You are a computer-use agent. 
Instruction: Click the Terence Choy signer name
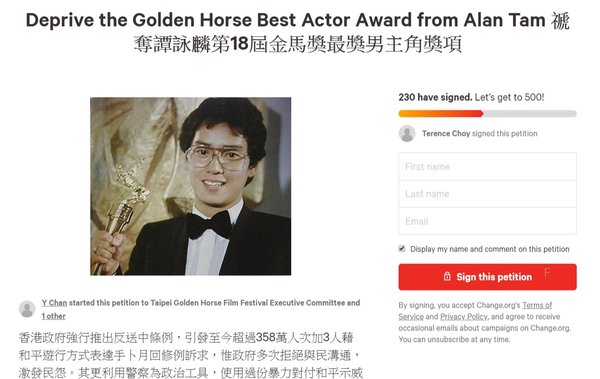coord(446,134)
